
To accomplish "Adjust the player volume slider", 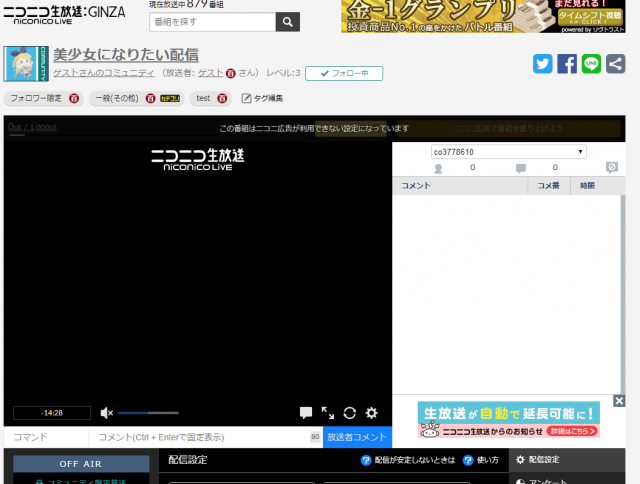I will coord(148,413).
